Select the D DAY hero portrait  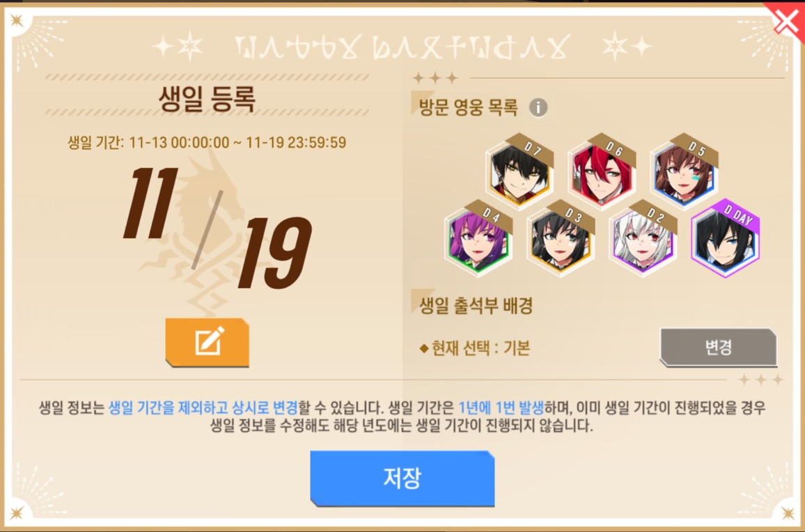(725, 239)
